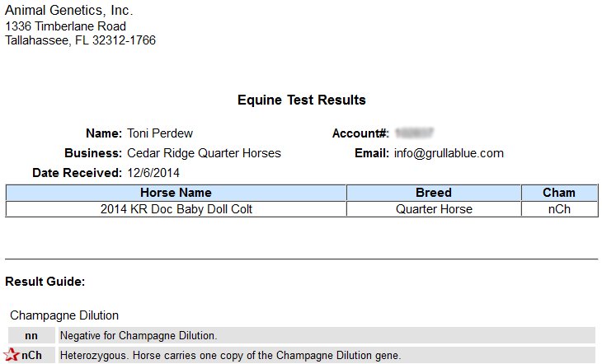Click the info@grullablue.com email address
Screen dimensions: 602x364
pos(449,153)
